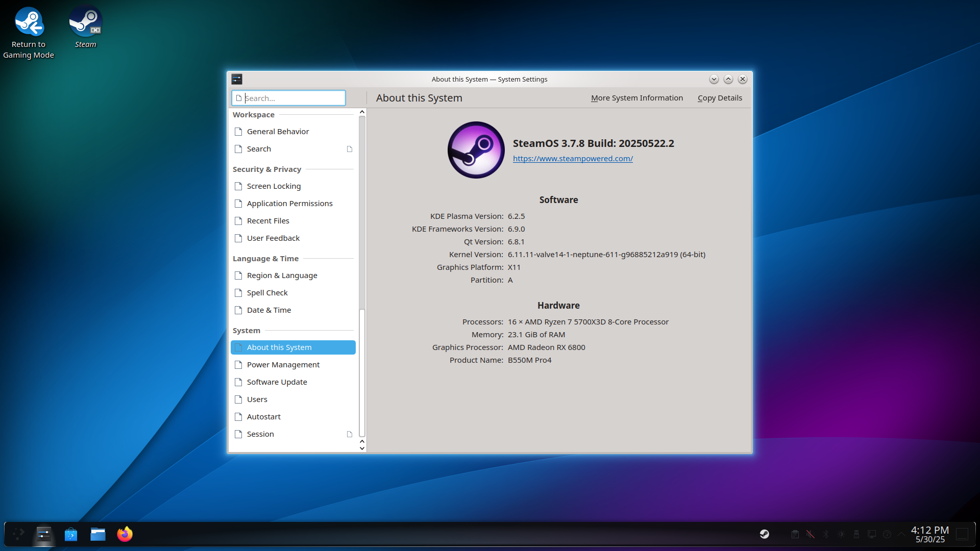The width and height of the screenshot is (980, 551).
Task: Click inside the Search field
Action: [288, 98]
